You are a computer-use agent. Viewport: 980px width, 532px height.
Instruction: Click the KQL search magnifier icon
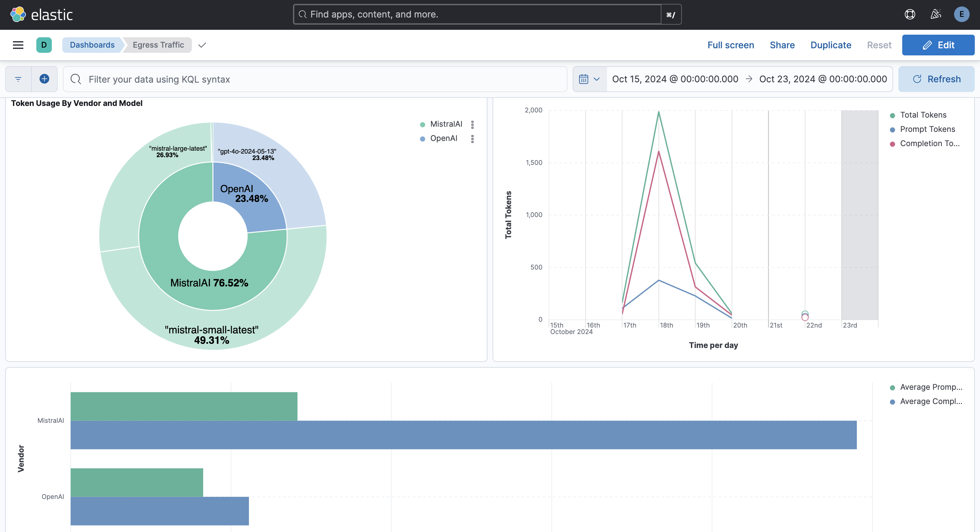click(x=76, y=79)
